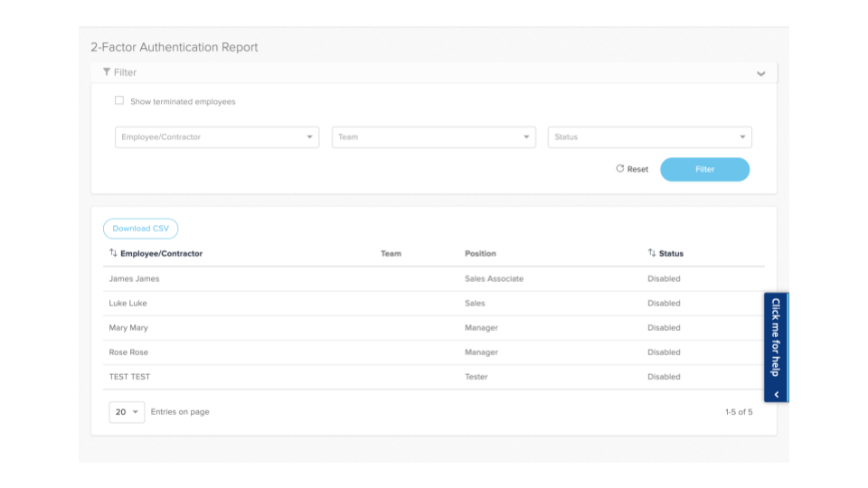868x488 pixels.
Task: Click Sales Associate position cell
Action: [x=494, y=279]
